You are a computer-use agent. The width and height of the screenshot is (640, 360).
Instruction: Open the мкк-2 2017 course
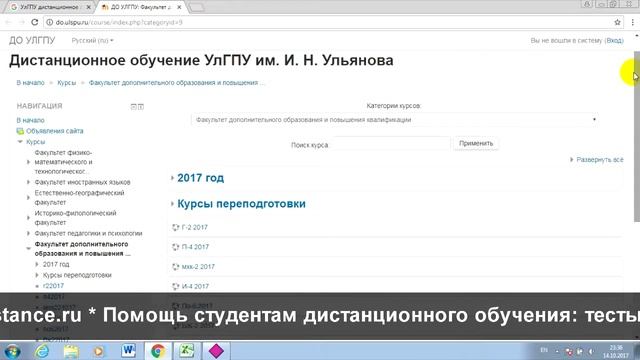pos(198,267)
